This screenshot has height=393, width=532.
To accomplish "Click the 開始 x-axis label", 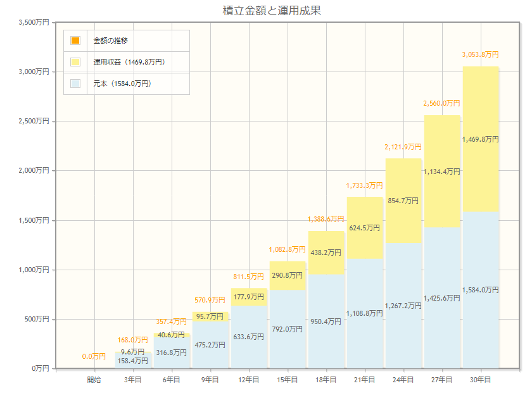I will (x=94, y=380).
